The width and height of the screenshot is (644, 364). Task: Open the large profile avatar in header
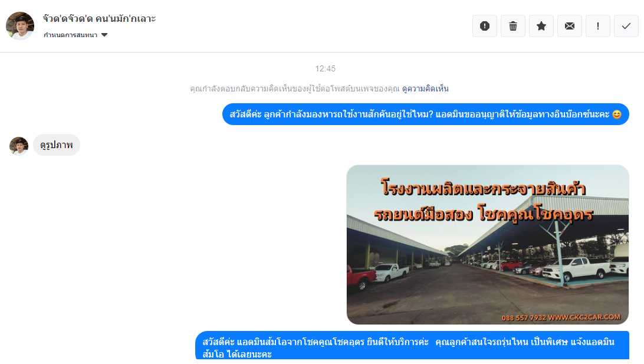coord(20,26)
